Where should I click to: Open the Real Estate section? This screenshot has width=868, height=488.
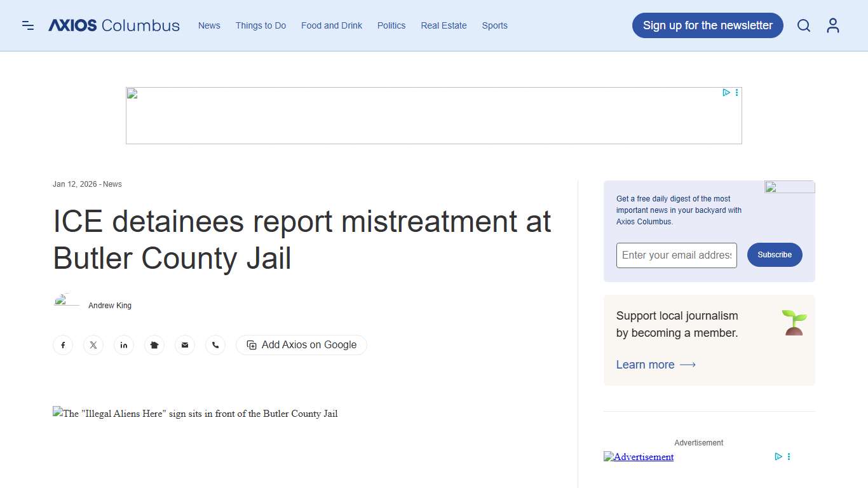point(444,25)
